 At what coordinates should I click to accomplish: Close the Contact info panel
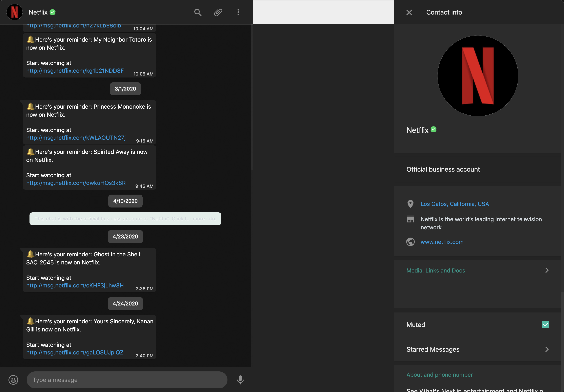[x=409, y=12]
